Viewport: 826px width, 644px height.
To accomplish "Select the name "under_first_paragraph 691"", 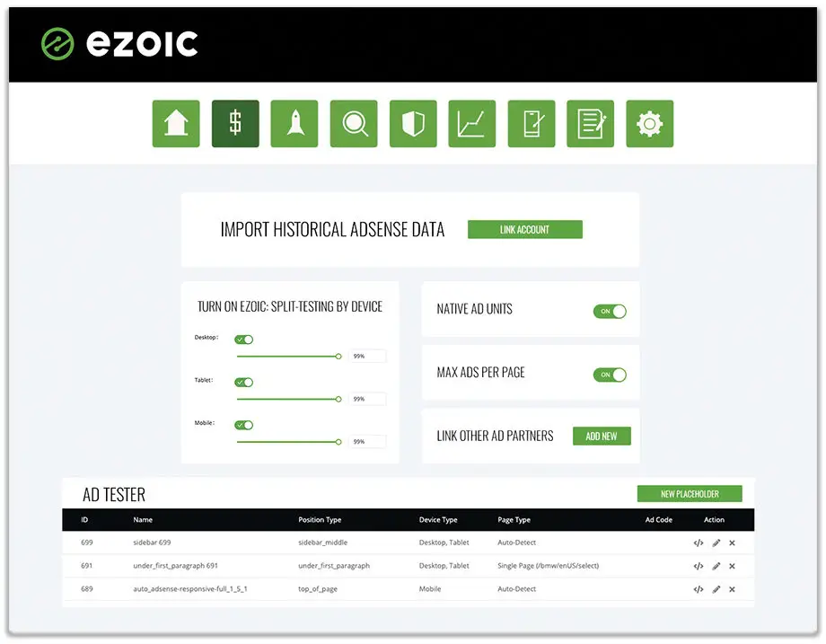I will tap(175, 566).
